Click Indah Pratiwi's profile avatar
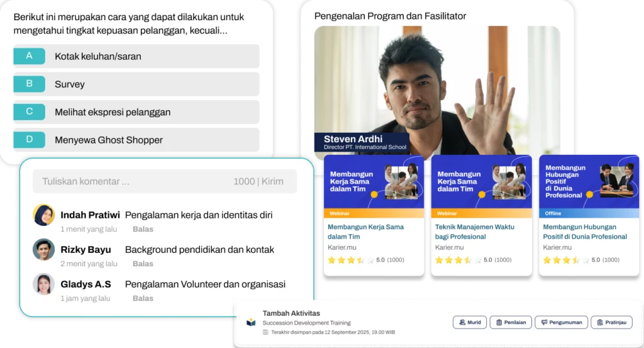Image resolution: width=644 pixels, height=348 pixels. pos(43,215)
